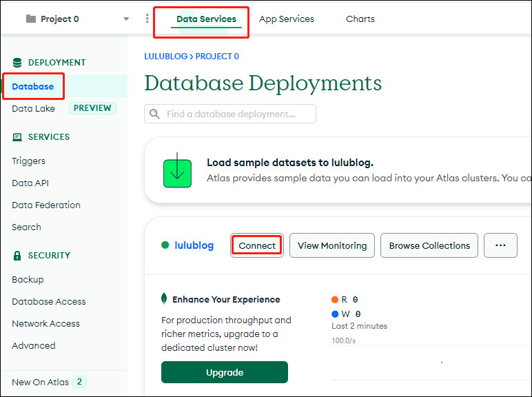Click the blue W writes legend dot
The height and width of the screenshot is (397, 532).
pos(335,314)
